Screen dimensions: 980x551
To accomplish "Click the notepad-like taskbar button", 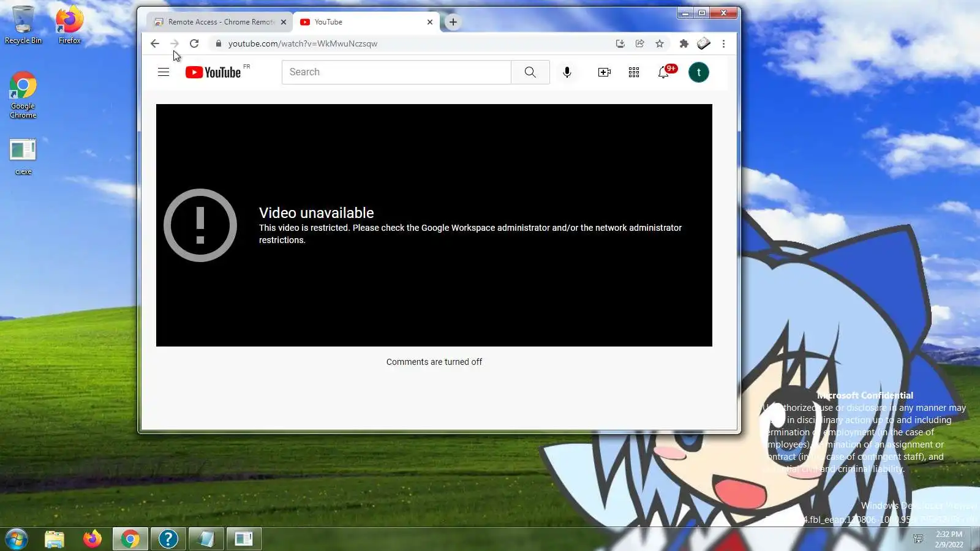I will pos(206,539).
